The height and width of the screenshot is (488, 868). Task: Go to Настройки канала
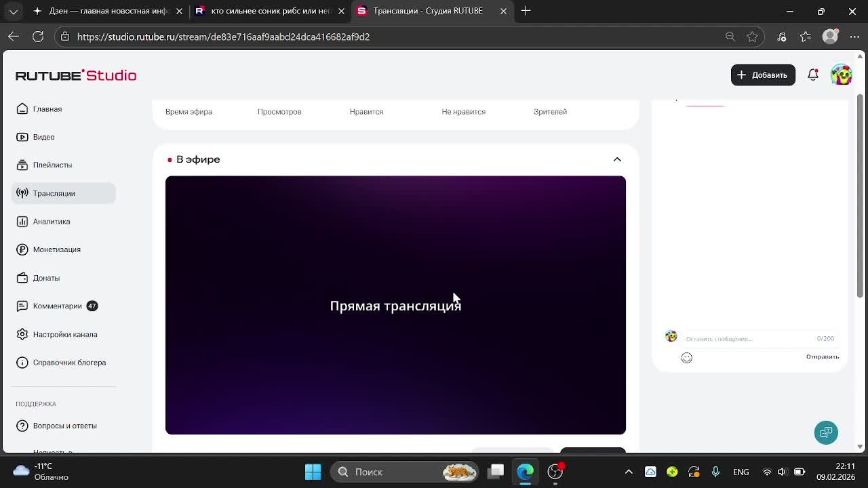63,334
